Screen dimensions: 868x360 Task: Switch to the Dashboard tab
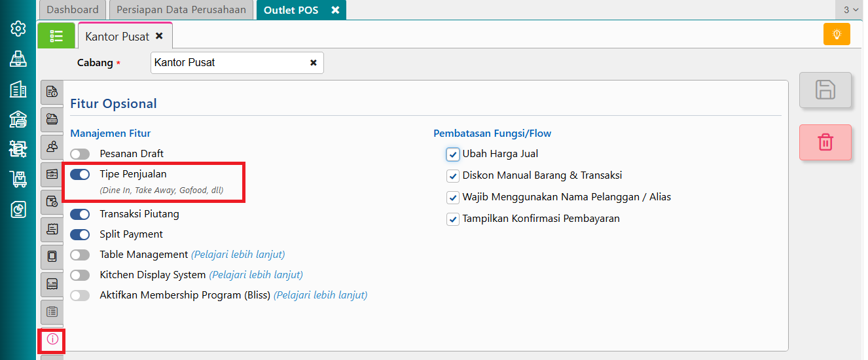point(73,10)
